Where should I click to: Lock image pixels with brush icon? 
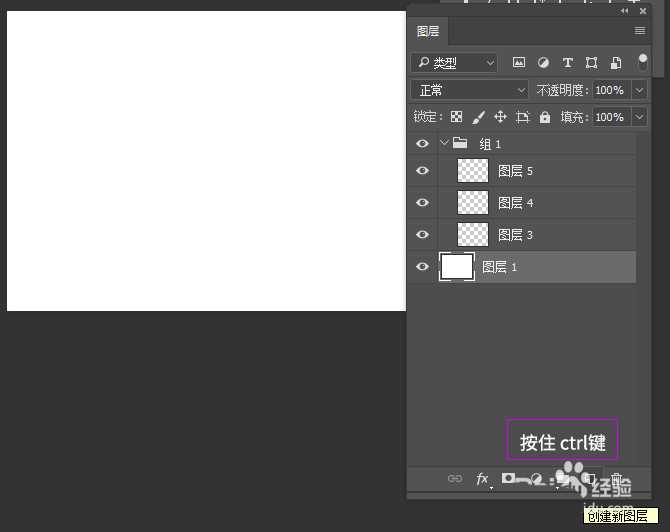478,117
